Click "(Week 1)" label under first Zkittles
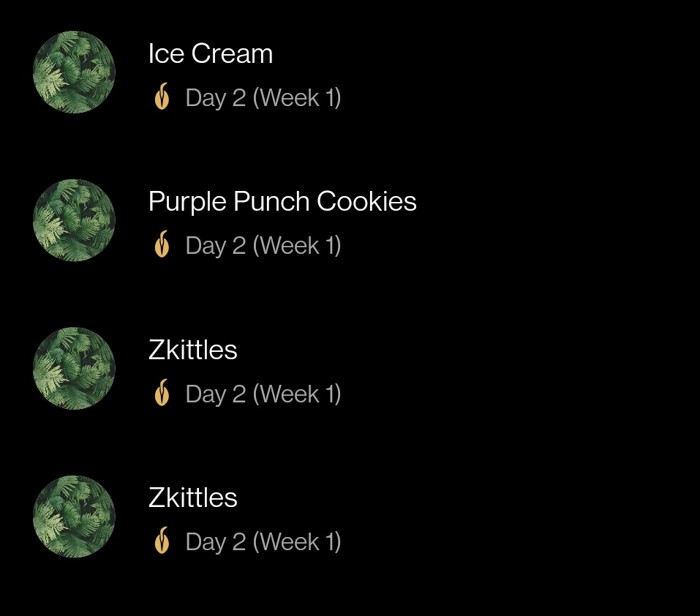The width and height of the screenshot is (700, 616). [x=296, y=394]
